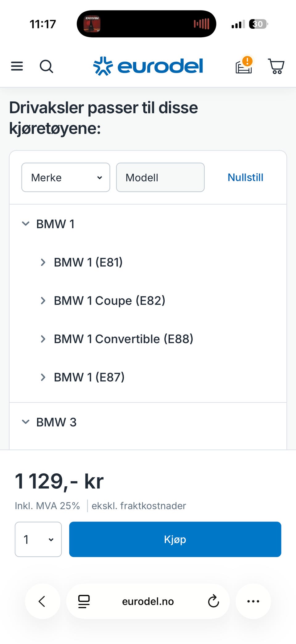Image resolution: width=296 pixels, height=644 pixels.
Task: Open the hamburger navigation menu
Action: pos(17,66)
